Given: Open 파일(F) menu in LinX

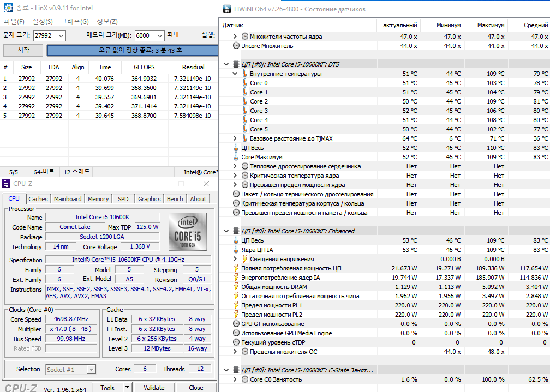Looking at the screenshot, I should tap(14, 21).
